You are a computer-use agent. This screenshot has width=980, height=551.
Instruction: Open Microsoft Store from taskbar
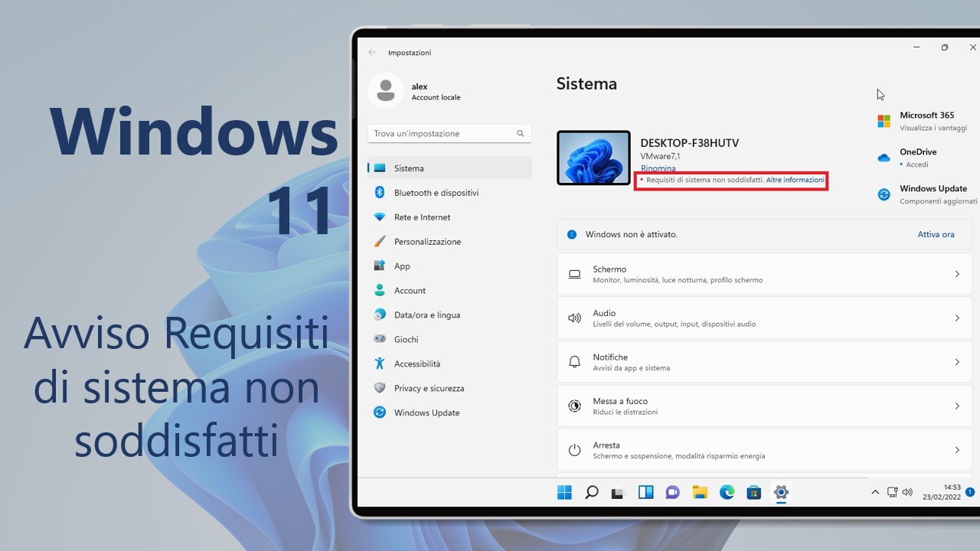[x=753, y=492]
